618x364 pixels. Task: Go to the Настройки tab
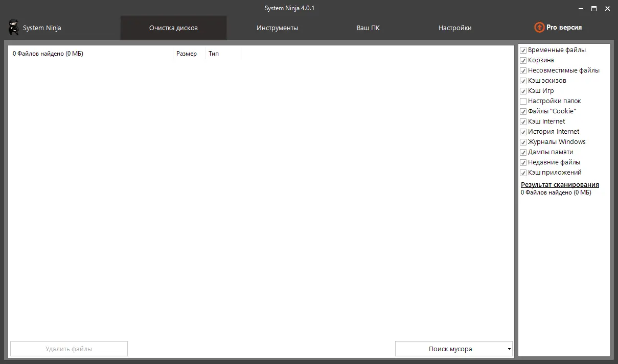coord(455,28)
